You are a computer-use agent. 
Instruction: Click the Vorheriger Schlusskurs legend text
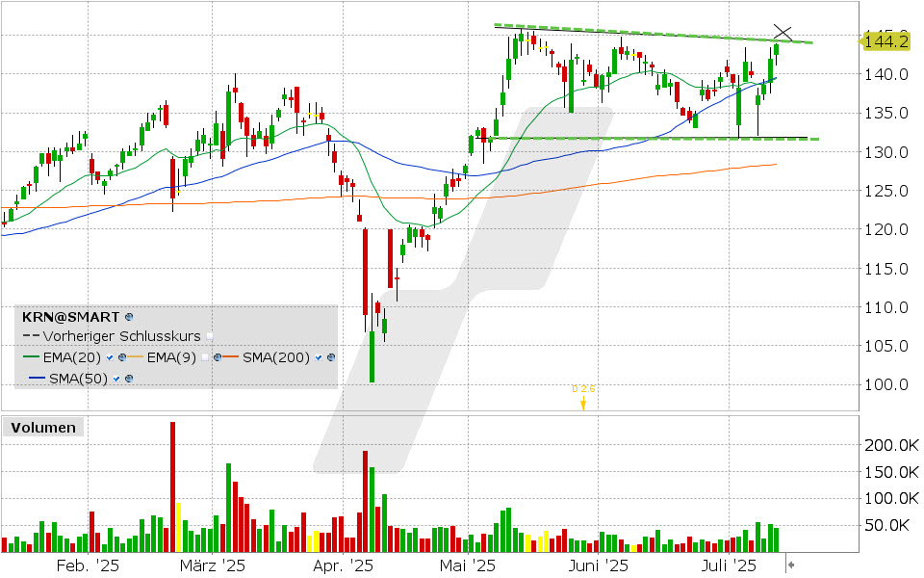pos(122,336)
